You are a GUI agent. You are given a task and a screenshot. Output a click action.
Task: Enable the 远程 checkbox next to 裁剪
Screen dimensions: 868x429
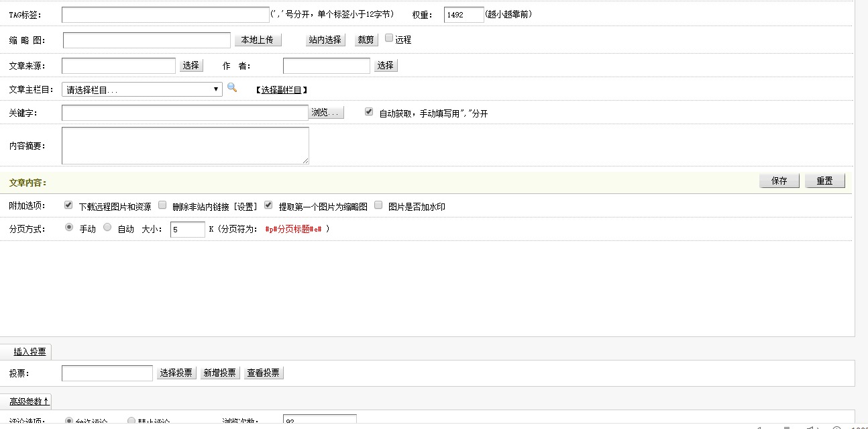pos(388,38)
